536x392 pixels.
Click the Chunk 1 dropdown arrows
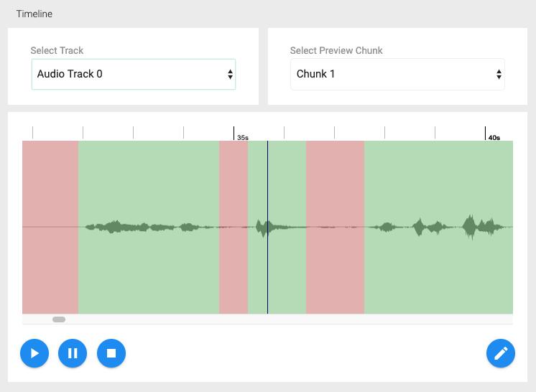click(x=499, y=74)
